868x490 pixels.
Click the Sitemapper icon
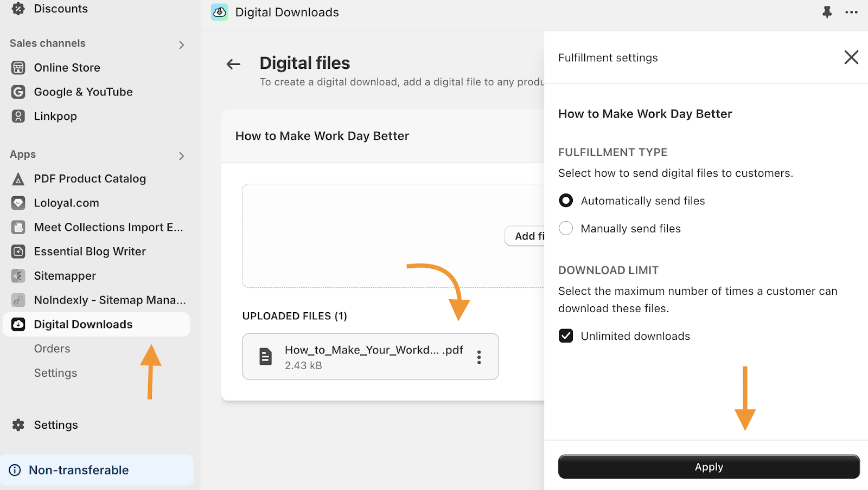(18, 275)
